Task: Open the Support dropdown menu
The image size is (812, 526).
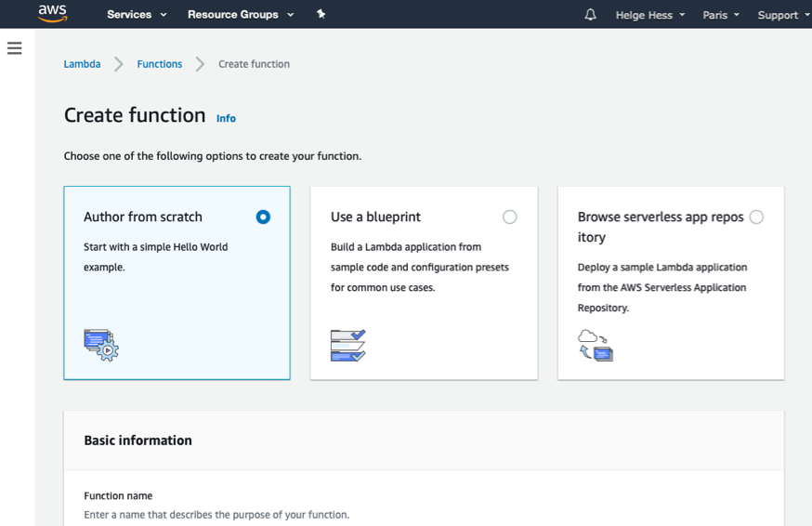Action: [x=783, y=15]
